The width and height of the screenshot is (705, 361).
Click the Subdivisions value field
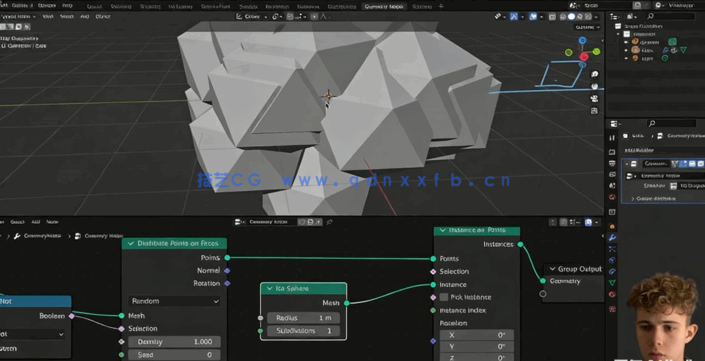(303, 331)
